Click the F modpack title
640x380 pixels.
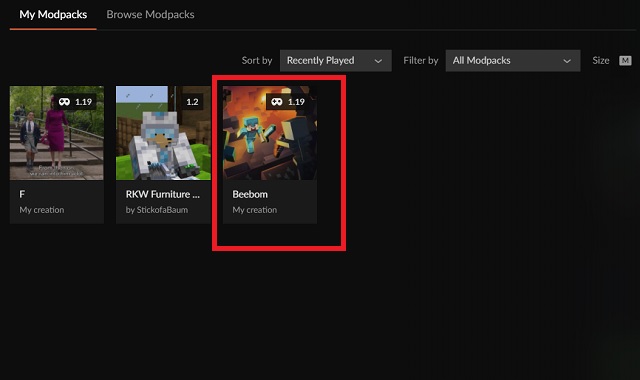(x=22, y=194)
